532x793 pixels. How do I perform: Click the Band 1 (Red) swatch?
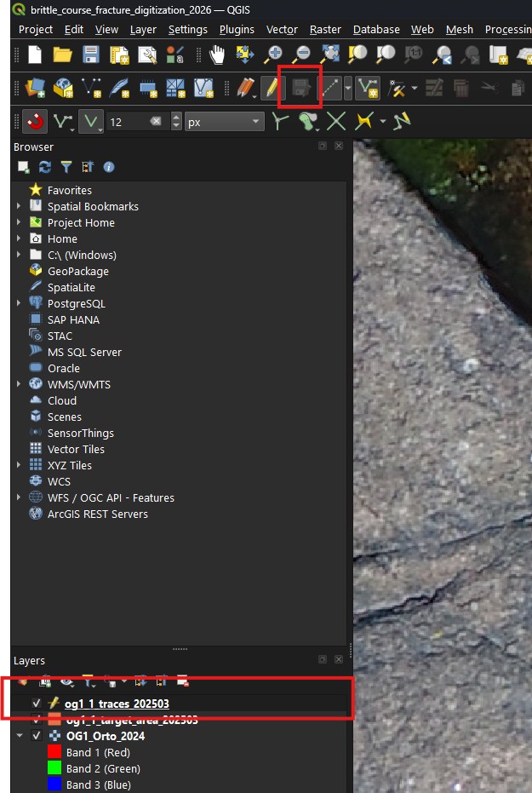point(54,752)
